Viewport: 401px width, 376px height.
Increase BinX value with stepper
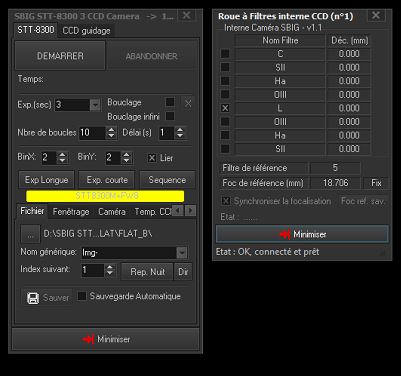coord(62,155)
